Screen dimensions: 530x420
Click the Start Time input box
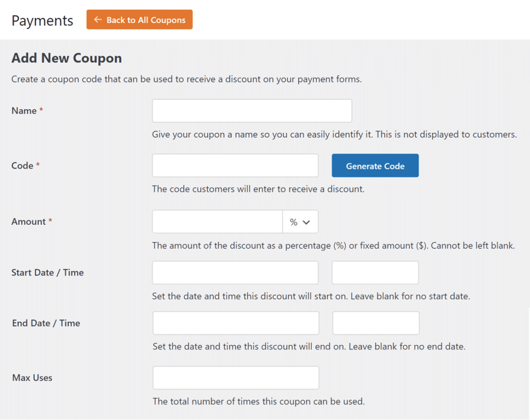tap(375, 272)
